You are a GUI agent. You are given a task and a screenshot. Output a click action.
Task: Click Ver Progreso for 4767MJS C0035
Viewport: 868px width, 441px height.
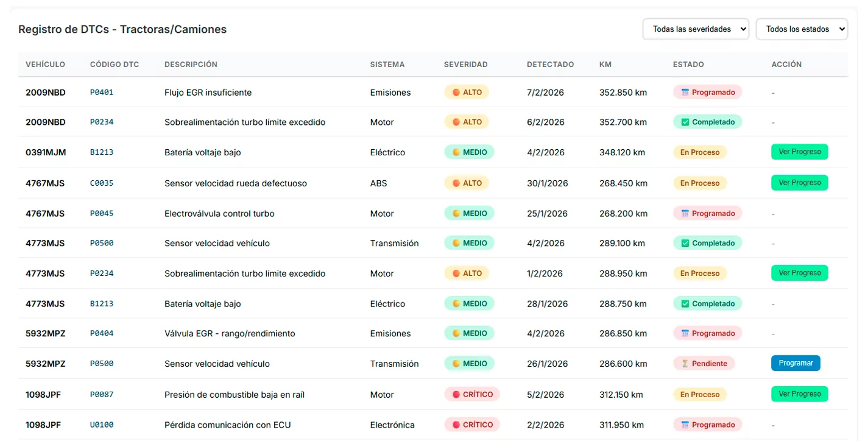(x=799, y=182)
